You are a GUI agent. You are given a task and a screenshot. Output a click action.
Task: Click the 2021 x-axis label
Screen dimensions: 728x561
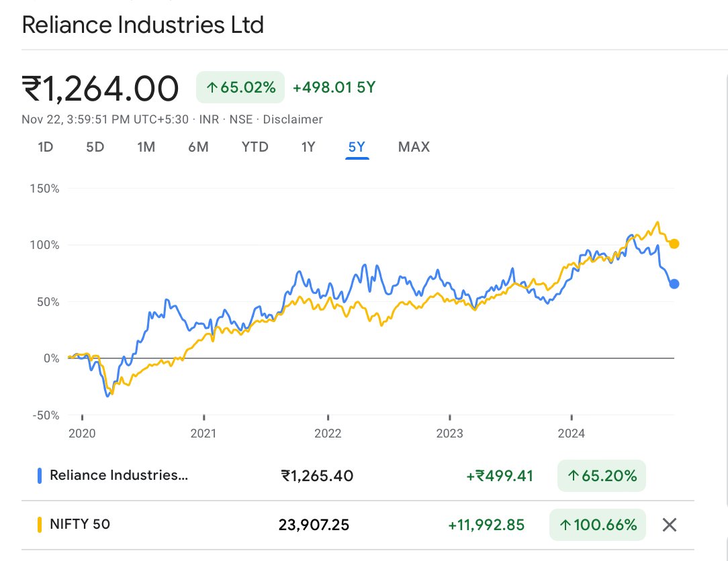click(203, 433)
